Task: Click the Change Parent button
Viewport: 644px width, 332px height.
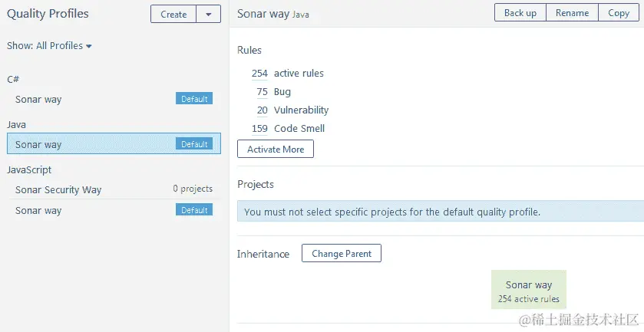Action: pos(342,253)
